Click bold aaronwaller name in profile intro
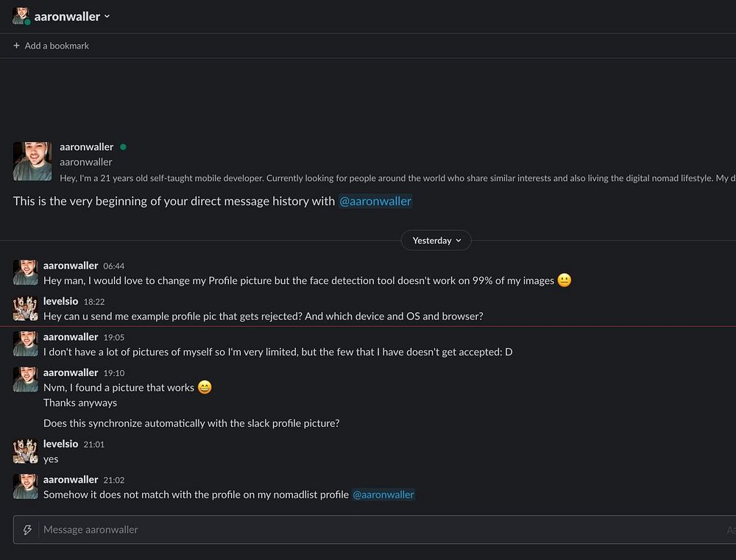Viewport: 736px width, 560px height. [x=87, y=146]
